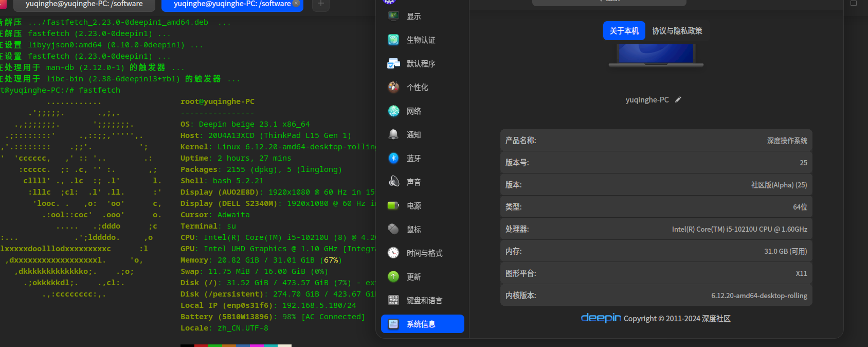Click the Host: 20U4A13XCD ThinkPad line in terminal
The height and width of the screenshot is (347, 868).
pyautogui.click(x=266, y=135)
